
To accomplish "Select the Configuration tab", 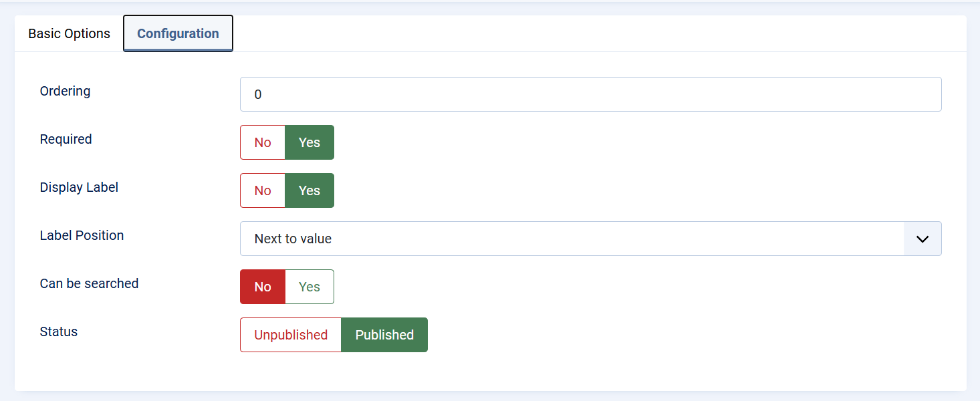I will tap(178, 33).
